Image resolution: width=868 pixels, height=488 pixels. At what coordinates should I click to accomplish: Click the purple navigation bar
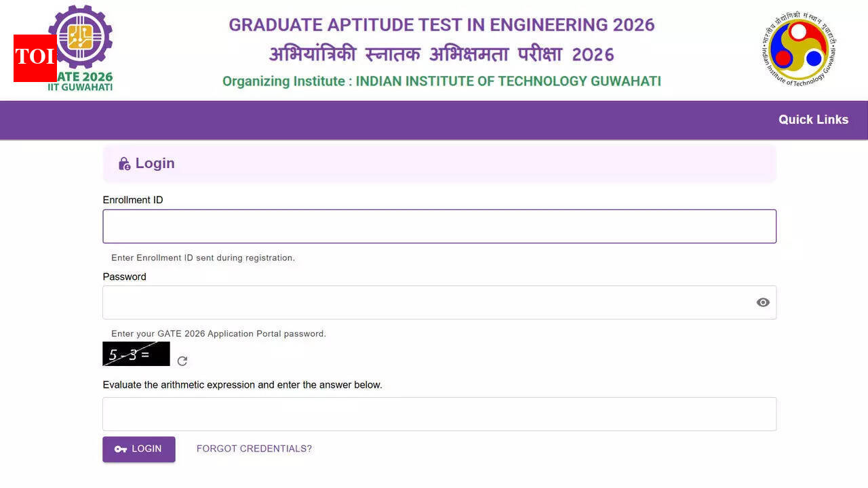pyautogui.click(x=407, y=120)
